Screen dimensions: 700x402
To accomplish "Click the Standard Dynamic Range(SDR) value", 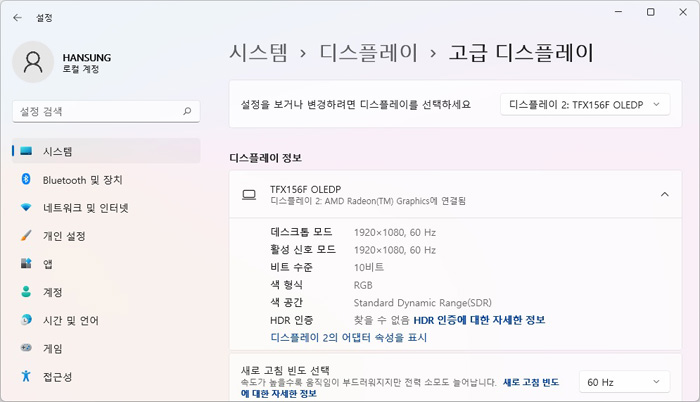I will pos(422,303).
